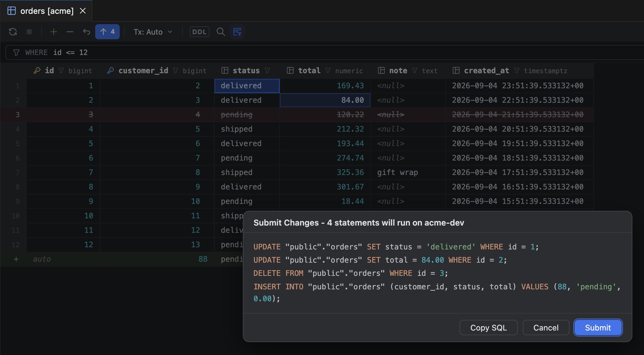Click the stop square icon in toolbar
The height and width of the screenshot is (355, 644).
[x=29, y=32]
